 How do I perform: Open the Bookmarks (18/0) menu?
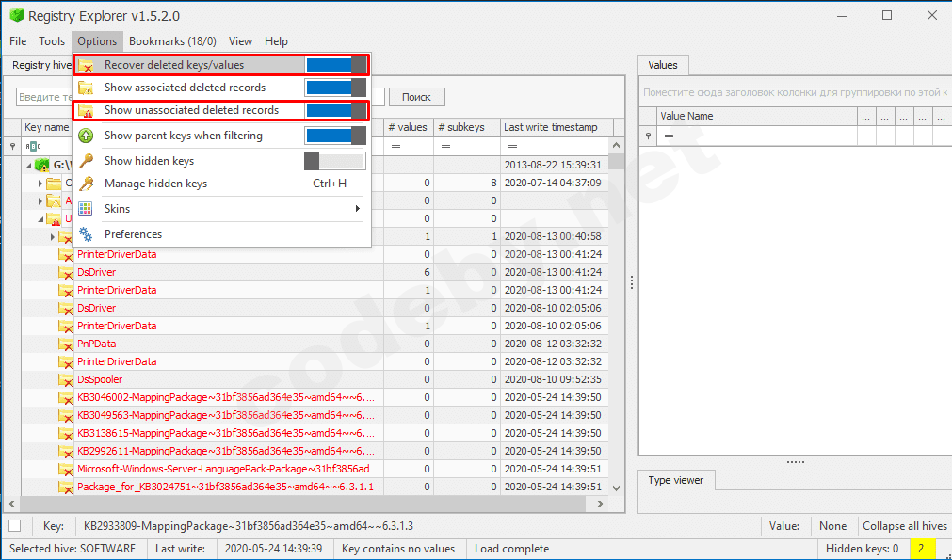click(x=172, y=41)
